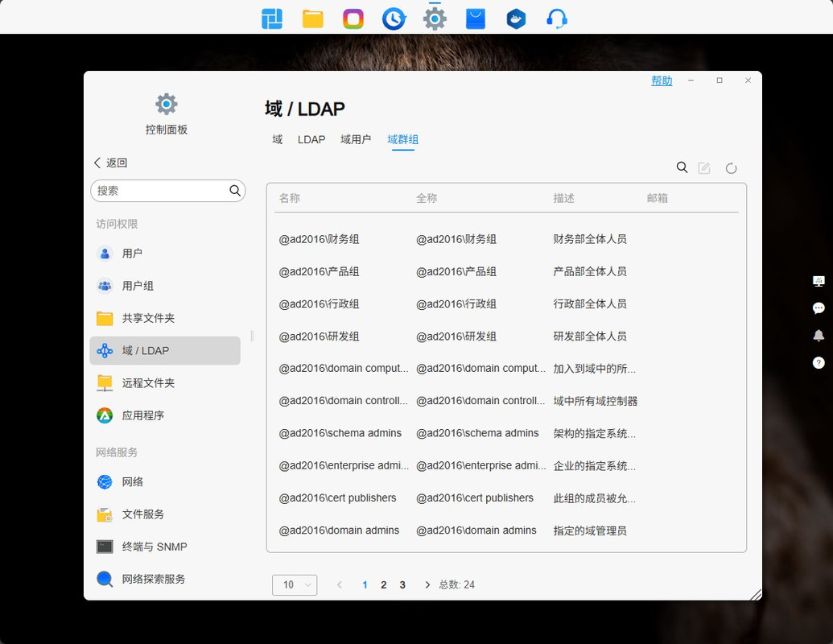Click the description 财务部全体人员

[x=590, y=239]
